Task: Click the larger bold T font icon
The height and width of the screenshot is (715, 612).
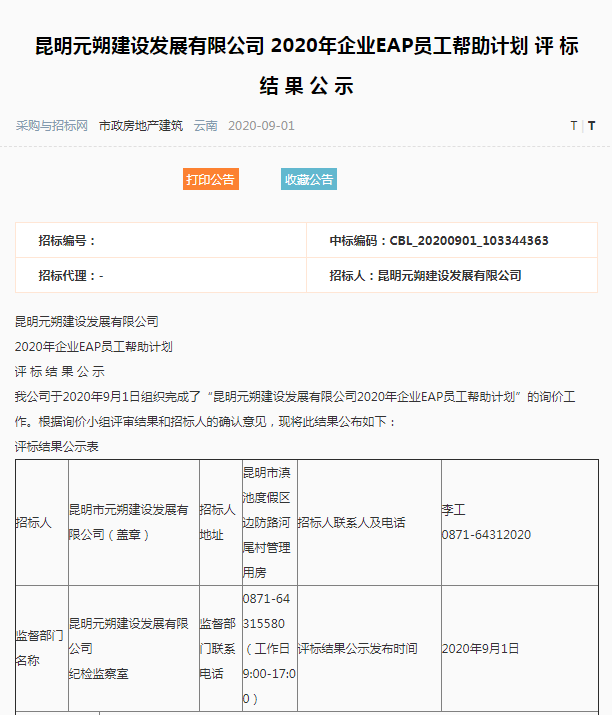Action: click(x=591, y=126)
